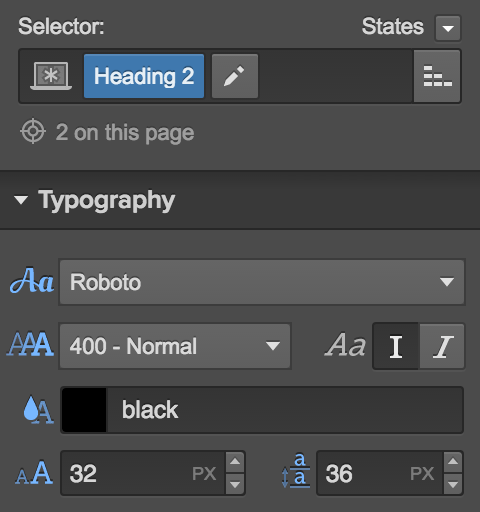The image size is (480, 512).
Task: Open the black color swatch picker
Action: (84, 410)
